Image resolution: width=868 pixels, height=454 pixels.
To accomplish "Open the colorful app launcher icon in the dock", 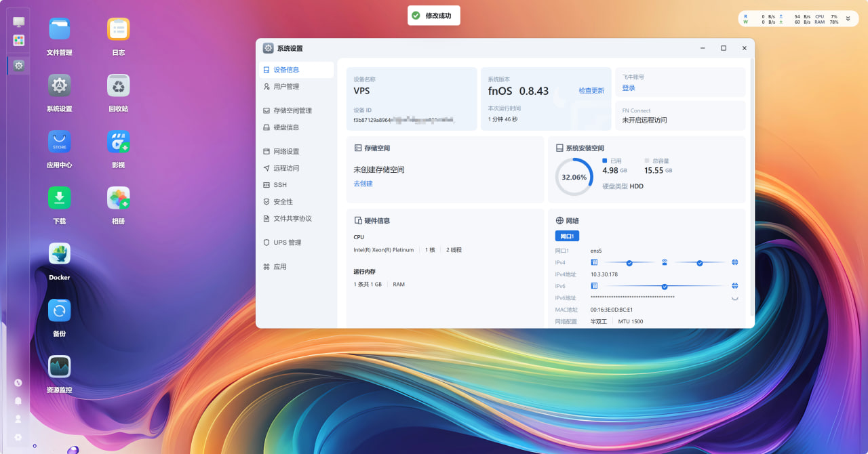I will point(19,41).
